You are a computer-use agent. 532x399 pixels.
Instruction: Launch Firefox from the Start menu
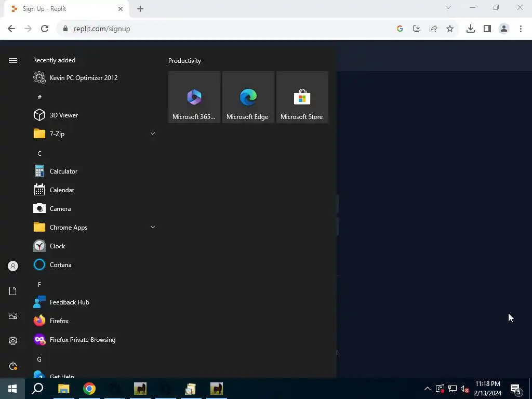point(94,321)
